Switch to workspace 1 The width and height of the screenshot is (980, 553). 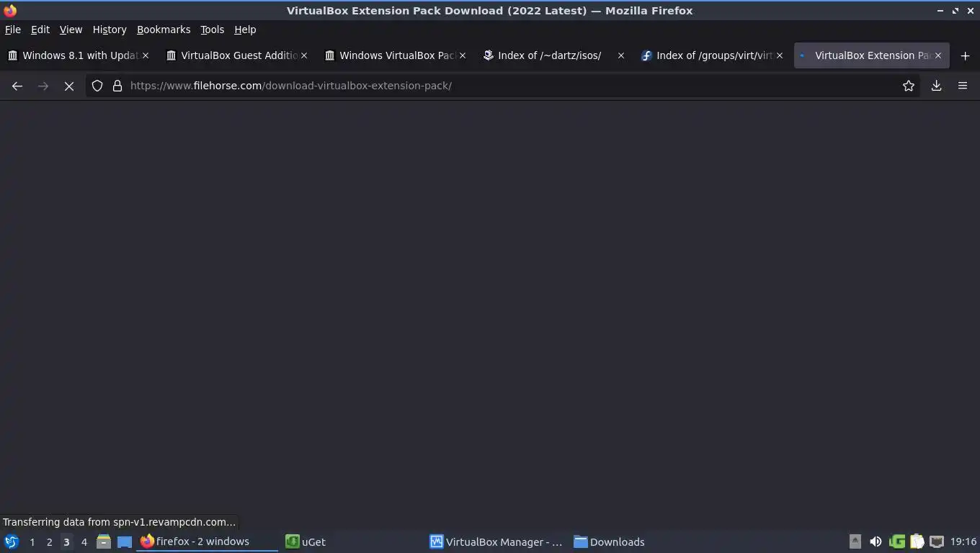click(32, 542)
